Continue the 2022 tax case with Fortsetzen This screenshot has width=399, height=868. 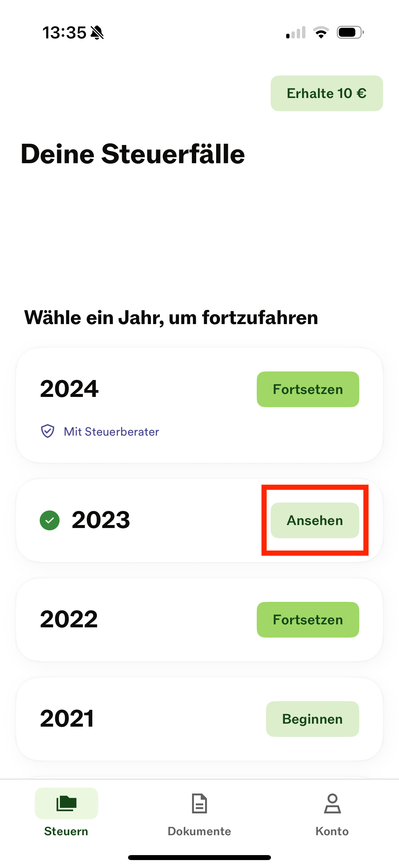point(308,620)
